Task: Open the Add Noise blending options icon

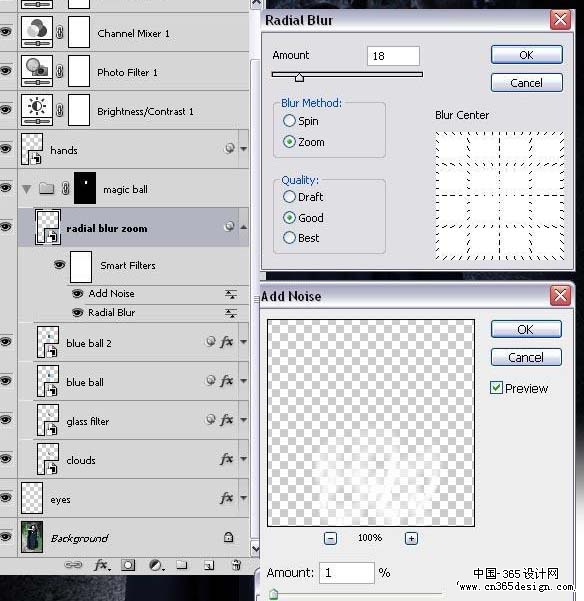Action: tap(231, 294)
